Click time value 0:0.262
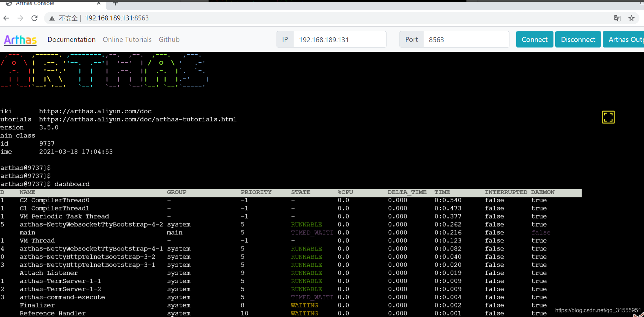The height and width of the screenshot is (317, 644). 448,224
